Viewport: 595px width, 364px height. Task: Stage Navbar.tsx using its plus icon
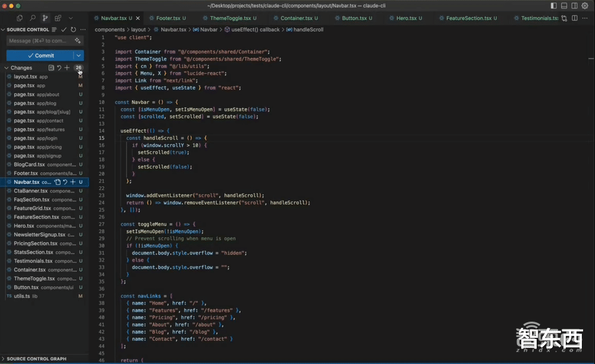tap(73, 182)
